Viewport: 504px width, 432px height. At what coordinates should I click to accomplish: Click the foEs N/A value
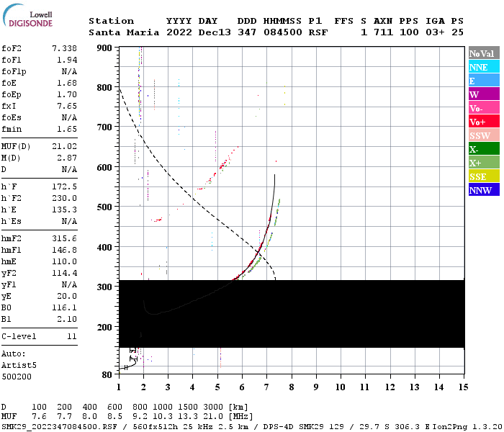coord(69,117)
